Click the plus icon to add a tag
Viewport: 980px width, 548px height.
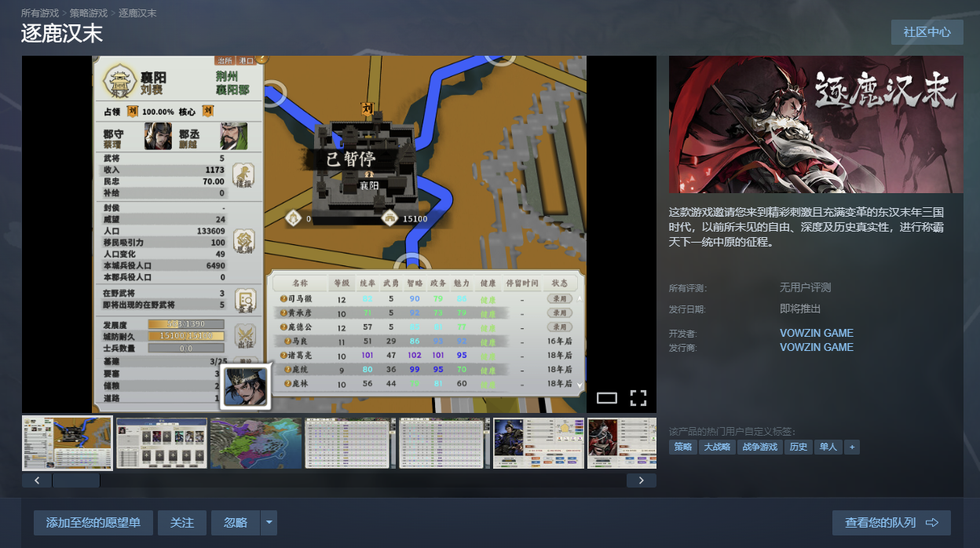pyautogui.click(x=852, y=447)
